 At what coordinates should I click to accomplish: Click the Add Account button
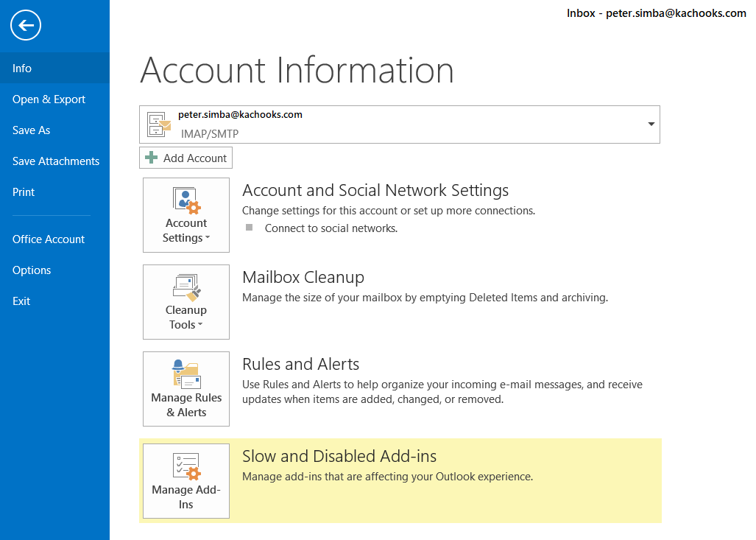186,158
